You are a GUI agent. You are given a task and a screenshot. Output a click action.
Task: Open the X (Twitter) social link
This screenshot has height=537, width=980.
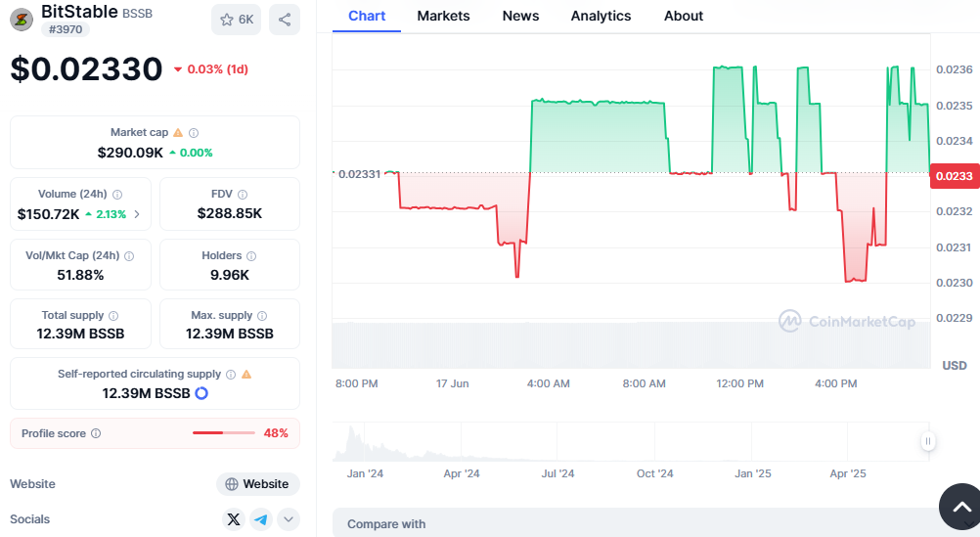click(x=234, y=519)
